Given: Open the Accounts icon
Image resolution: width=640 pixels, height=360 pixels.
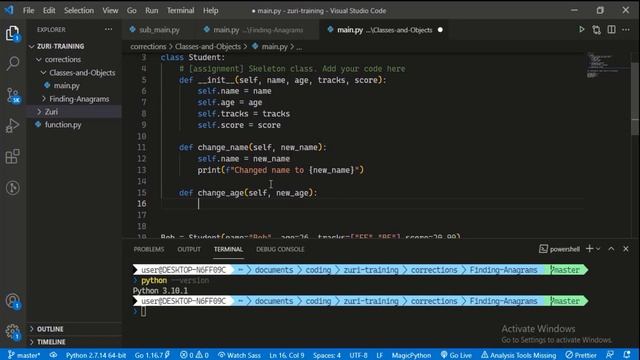Looking at the screenshot, I should (13, 301).
